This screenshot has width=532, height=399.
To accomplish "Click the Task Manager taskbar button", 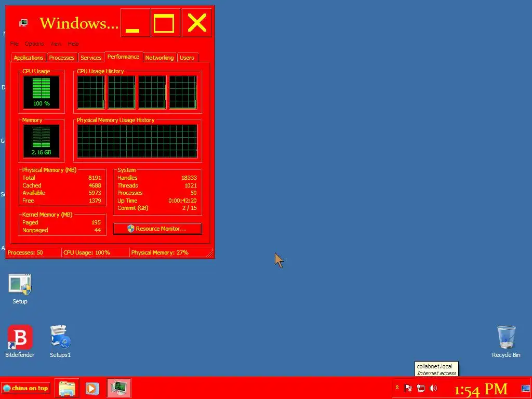I will pyautogui.click(x=119, y=388).
